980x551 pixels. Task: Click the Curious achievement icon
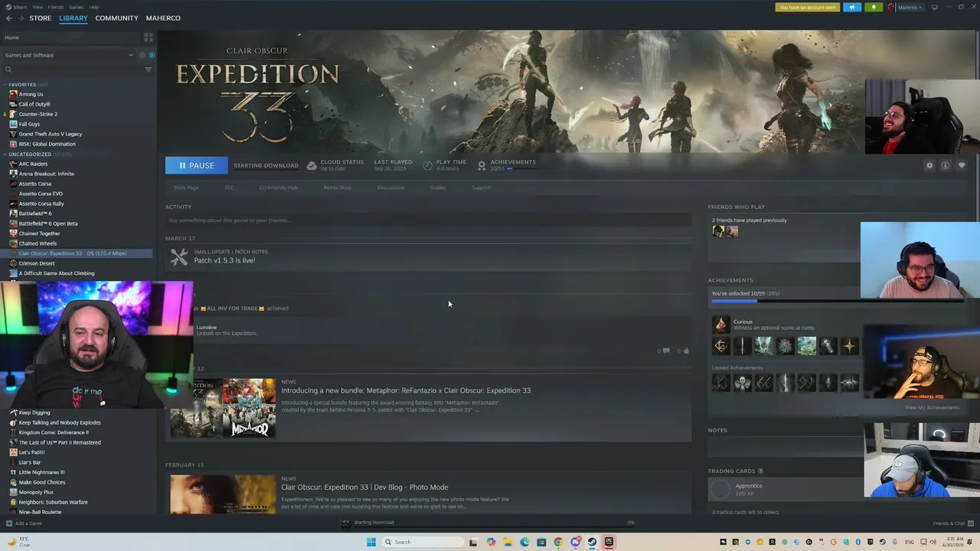click(720, 324)
